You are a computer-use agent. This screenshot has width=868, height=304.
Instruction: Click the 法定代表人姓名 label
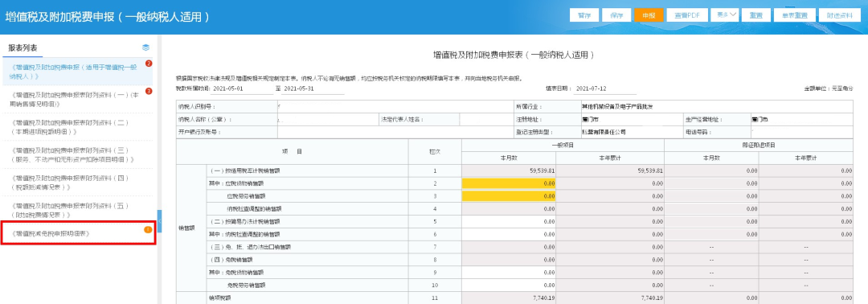403,119
